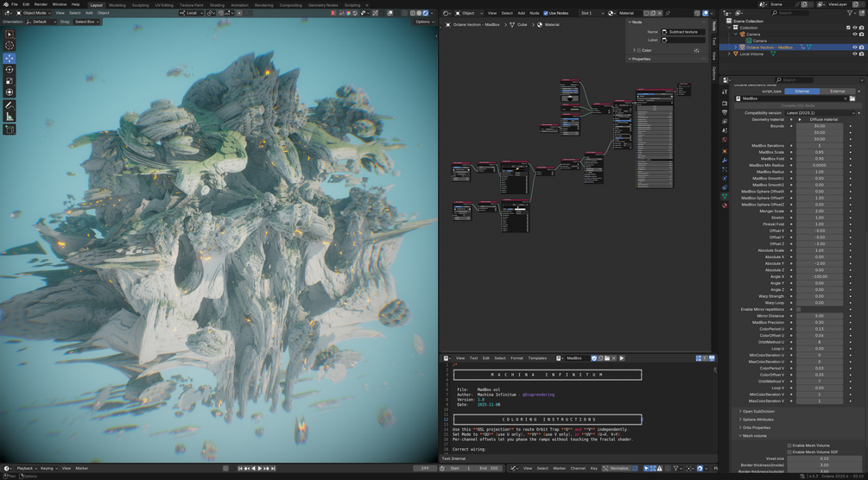Viewport: 868px width, 480px height.
Task: Run the script in text editor
Action: point(621,357)
